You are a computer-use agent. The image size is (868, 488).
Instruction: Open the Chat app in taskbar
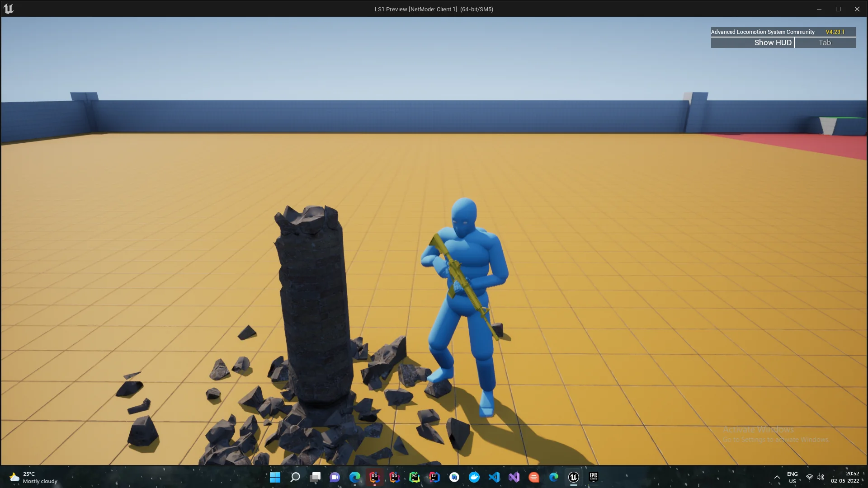[x=335, y=477]
